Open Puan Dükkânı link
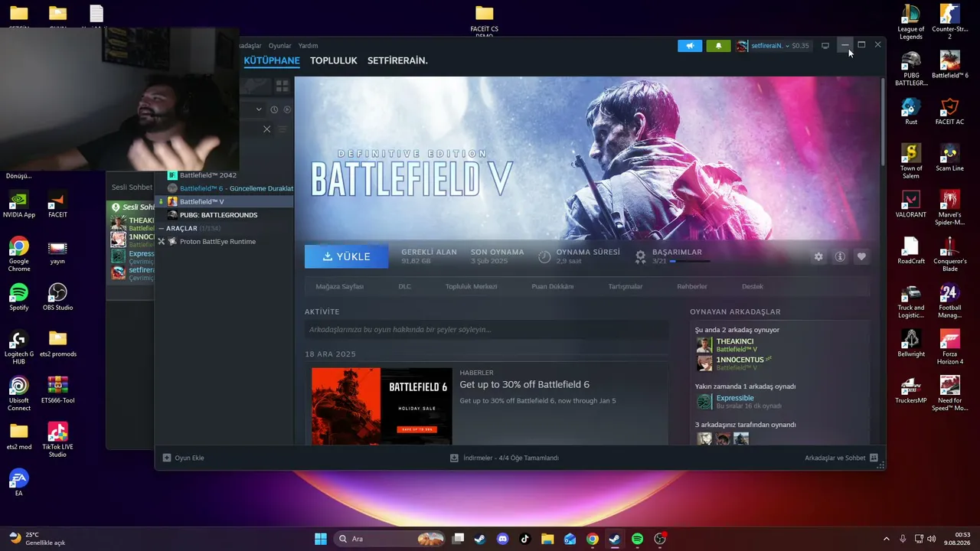980x551 pixels. coord(552,286)
